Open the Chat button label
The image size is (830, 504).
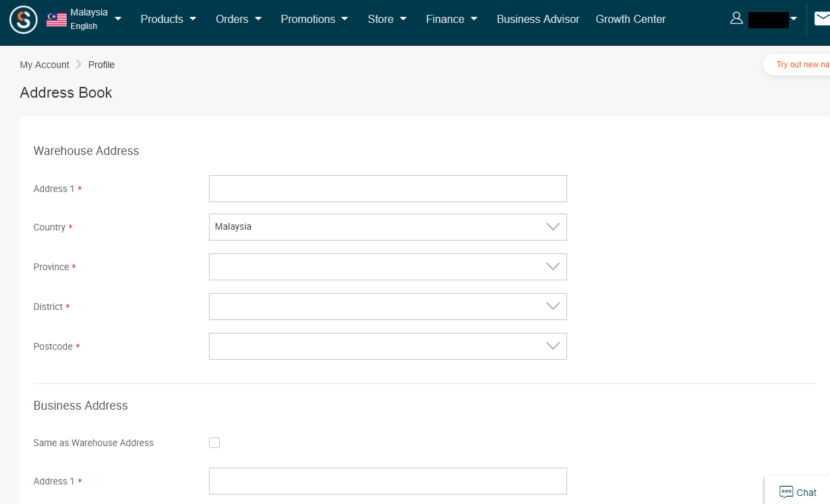pos(806,493)
